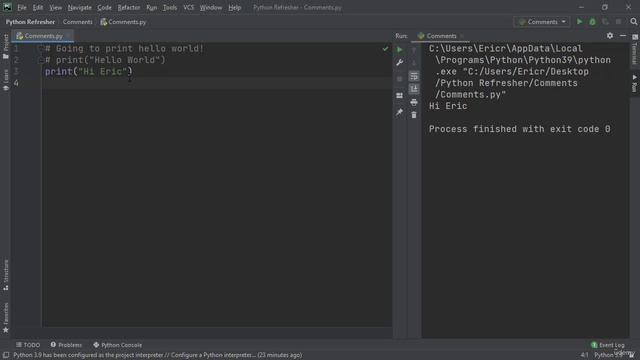Click Comments.py breadcrumb
The height and width of the screenshot is (360, 640).
123,22
